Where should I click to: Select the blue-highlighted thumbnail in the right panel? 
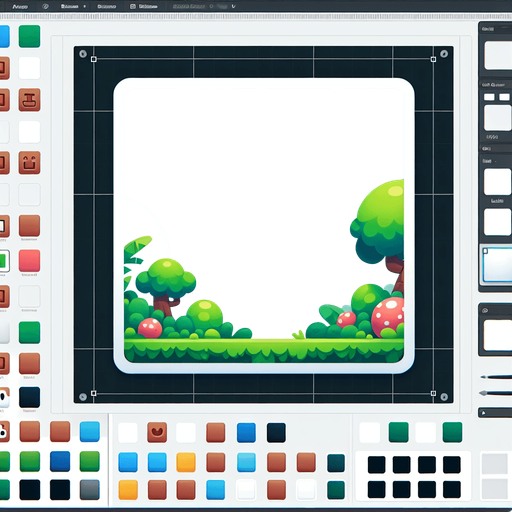click(x=497, y=265)
